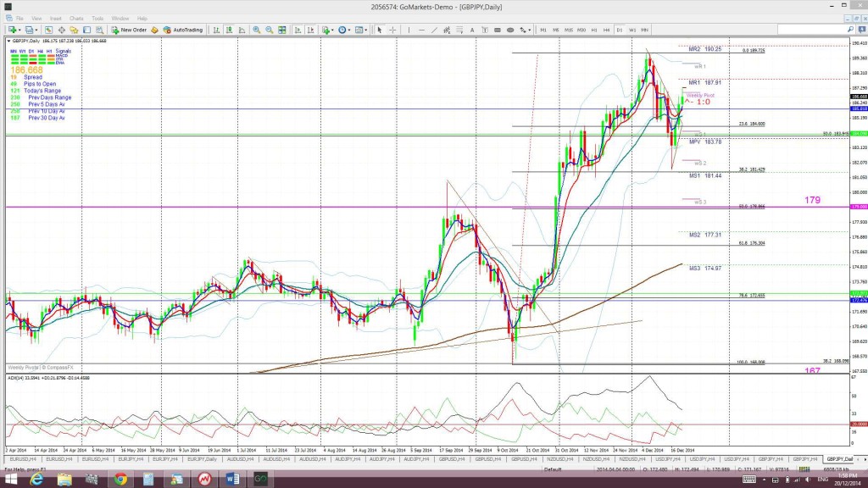Screen dimensions: 868x488
Task: Select the horizontal line tool
Action: pyautogui.click(x=422, y=30)
